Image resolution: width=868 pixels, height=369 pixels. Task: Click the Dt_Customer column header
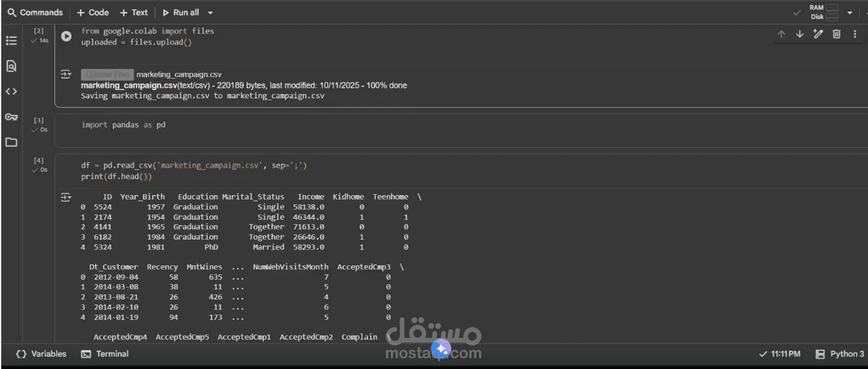[114, 267]
